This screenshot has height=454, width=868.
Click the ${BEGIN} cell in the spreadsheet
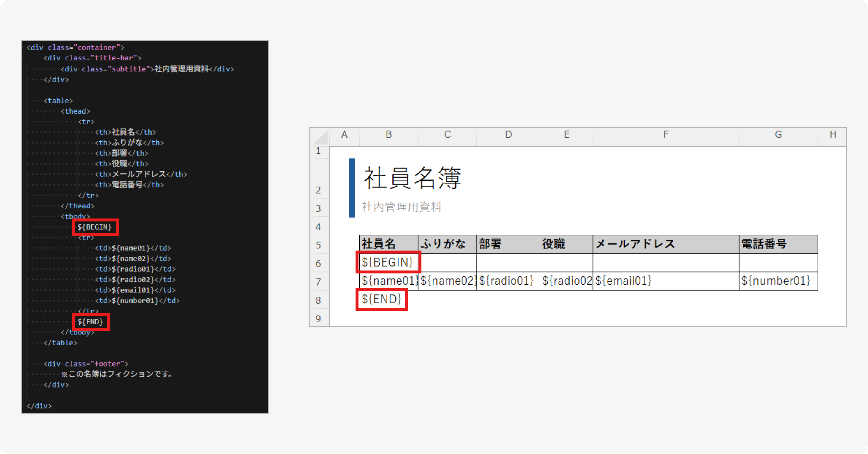click(x=387, y=262)
